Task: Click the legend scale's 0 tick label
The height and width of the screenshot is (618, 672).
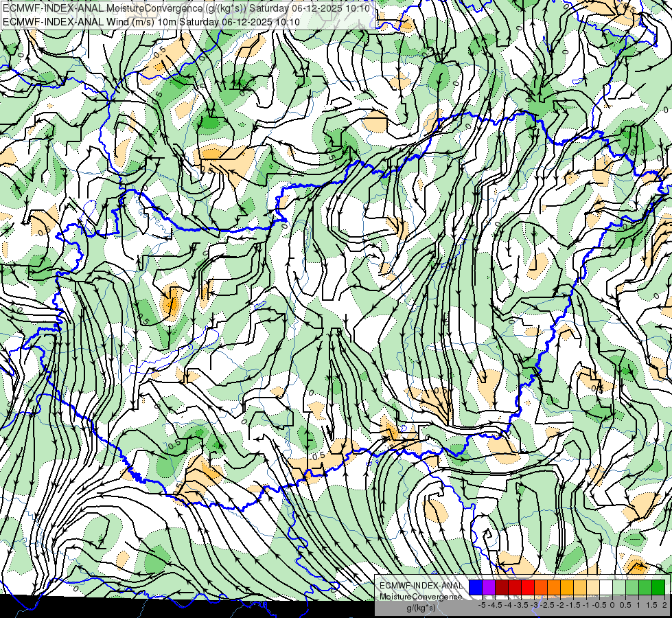Action: click(x=612, y=605)
